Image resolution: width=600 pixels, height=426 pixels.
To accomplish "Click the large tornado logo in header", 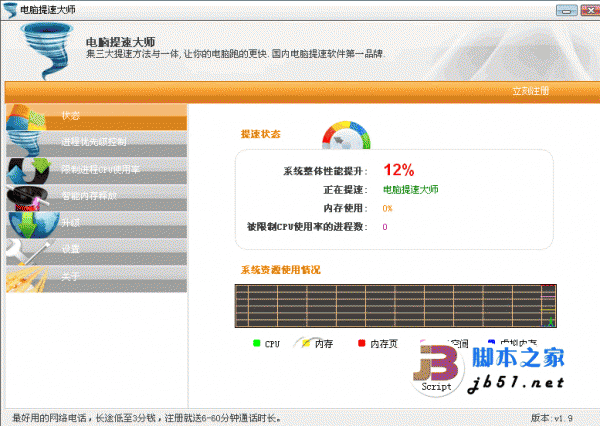I will [47, 50].
